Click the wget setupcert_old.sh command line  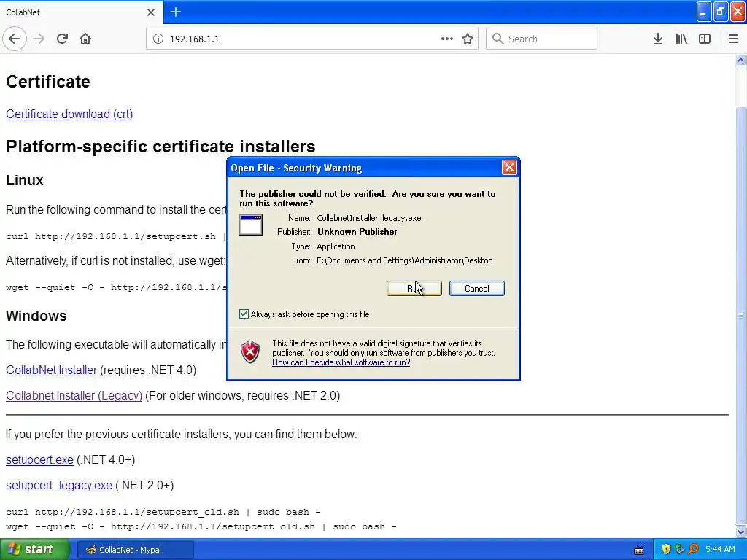pos(201,526)
